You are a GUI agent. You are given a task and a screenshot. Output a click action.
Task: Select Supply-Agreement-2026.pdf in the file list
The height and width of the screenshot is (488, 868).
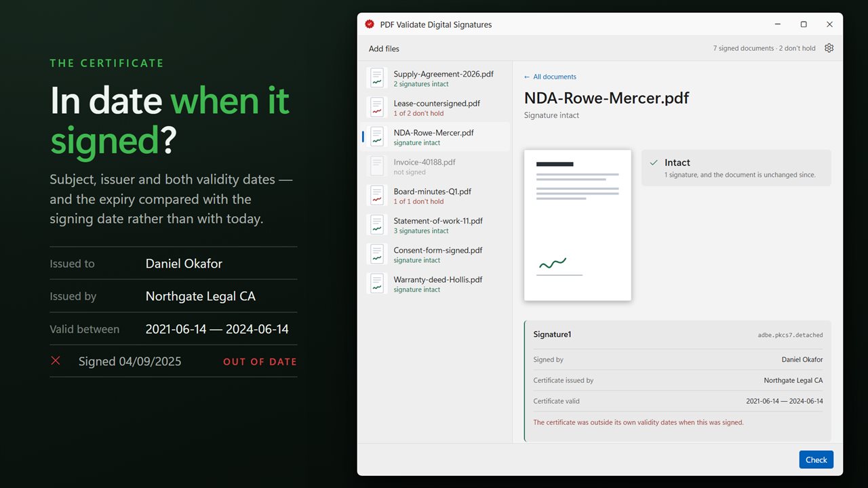tap(435, 78)
